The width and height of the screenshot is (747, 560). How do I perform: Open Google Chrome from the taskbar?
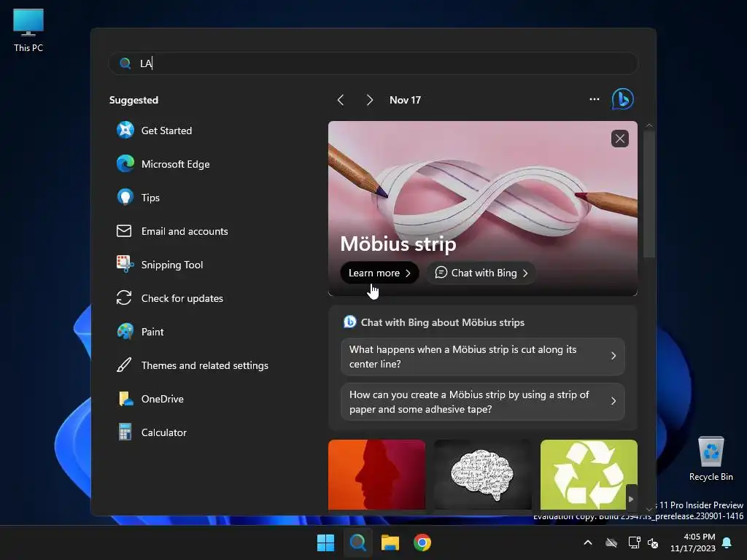coord(422,542)
